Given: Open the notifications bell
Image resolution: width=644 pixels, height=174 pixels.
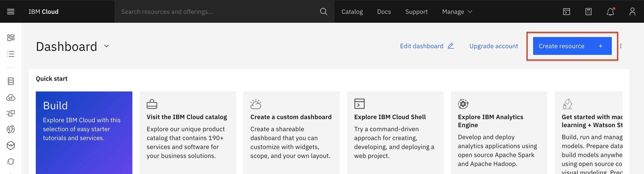Looking at the screenshot, I should 610,12.
